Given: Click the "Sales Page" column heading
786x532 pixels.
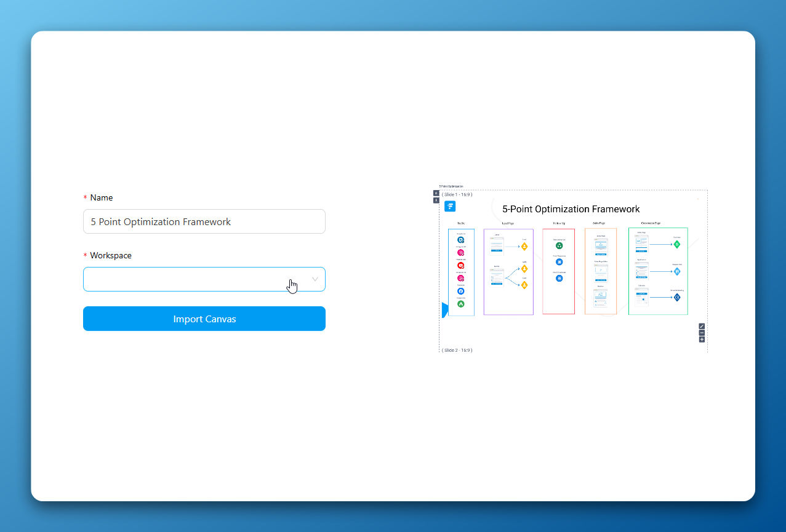Looking at the screenshot, I should click(599, 223).
